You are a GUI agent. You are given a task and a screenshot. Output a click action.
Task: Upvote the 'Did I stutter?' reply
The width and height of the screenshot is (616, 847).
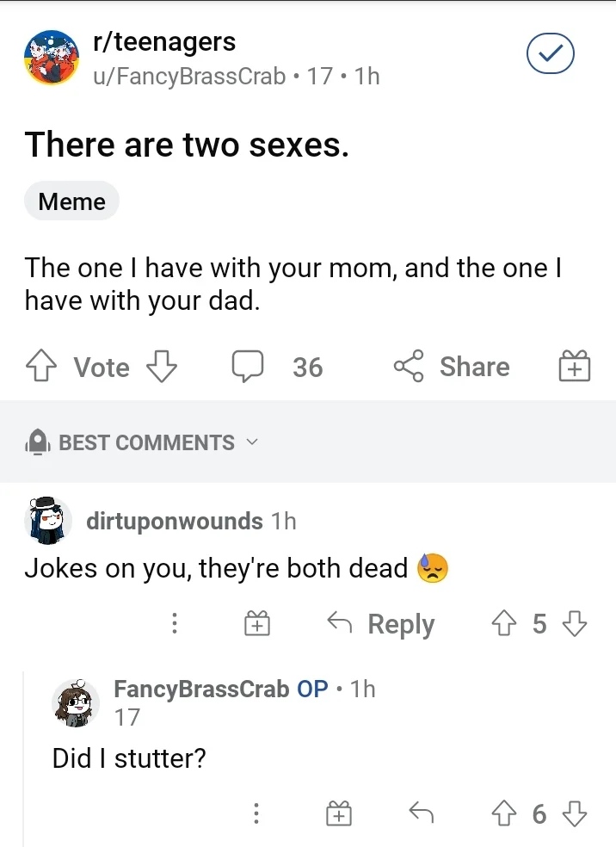click(502, 813)
